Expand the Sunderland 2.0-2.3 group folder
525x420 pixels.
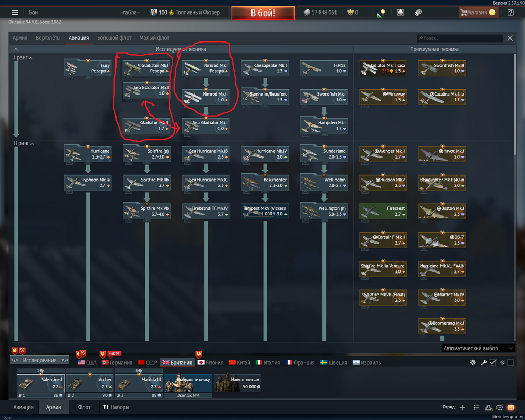[324, 154]
